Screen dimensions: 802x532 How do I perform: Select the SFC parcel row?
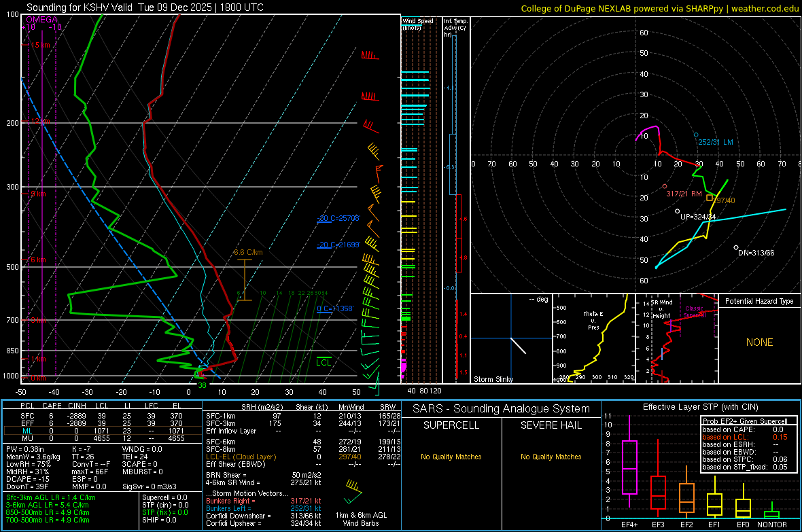pos(103,416)
